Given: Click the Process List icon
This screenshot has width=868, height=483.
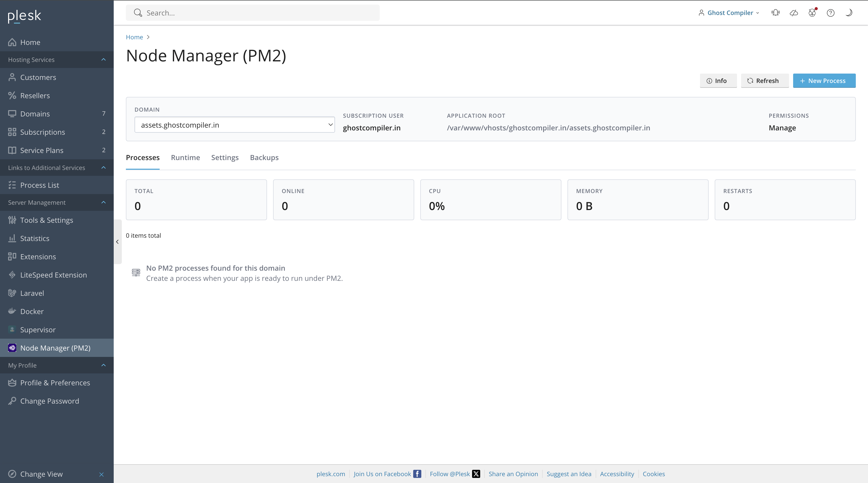Looking at the screenshot, I should (x=12, y=185).
